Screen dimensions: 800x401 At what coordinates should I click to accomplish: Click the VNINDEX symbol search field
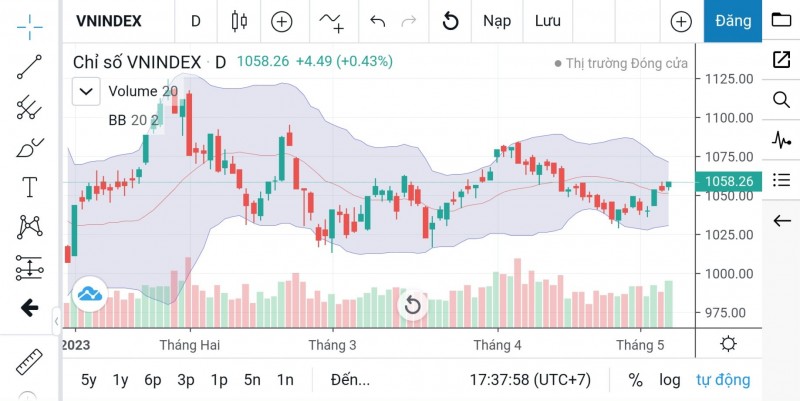click(109, 21)
